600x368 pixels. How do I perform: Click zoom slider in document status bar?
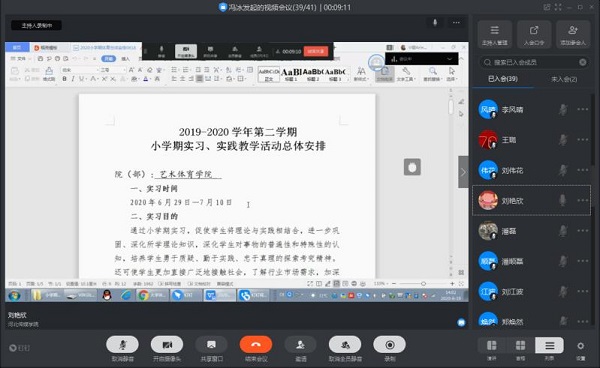[423, 283]
